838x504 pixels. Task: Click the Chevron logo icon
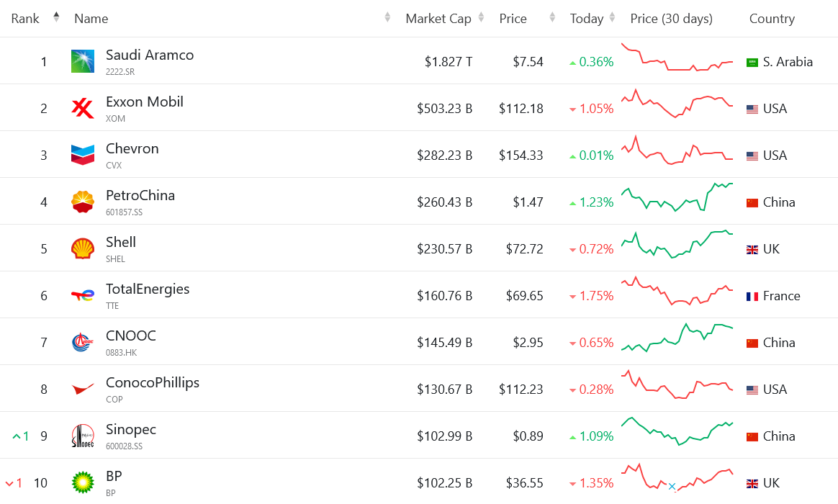tap(83, 155)
